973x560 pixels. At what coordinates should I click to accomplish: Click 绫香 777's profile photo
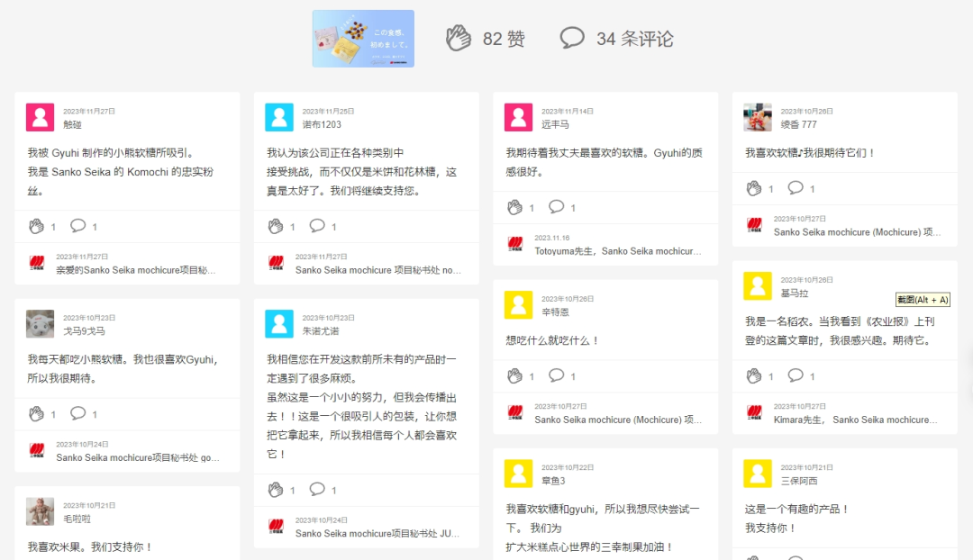point(758,118)
